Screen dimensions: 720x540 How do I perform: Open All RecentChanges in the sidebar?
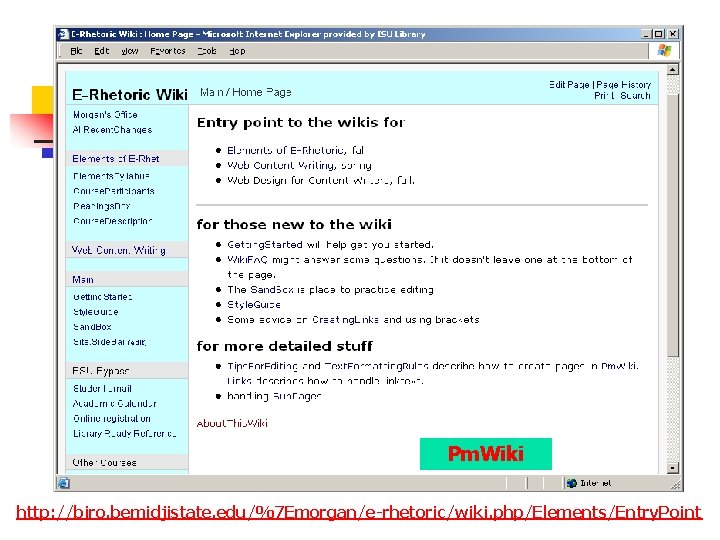(112, 130)
